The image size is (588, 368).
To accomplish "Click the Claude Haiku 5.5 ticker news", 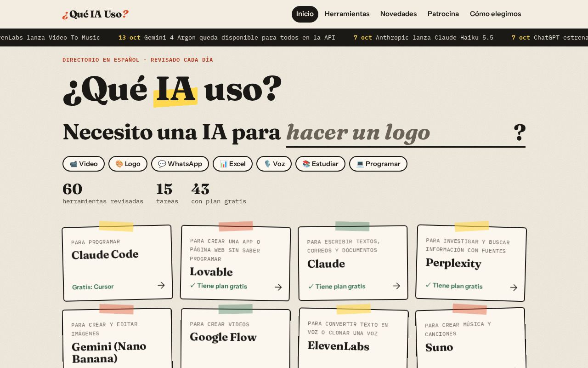I will (424, 38).
